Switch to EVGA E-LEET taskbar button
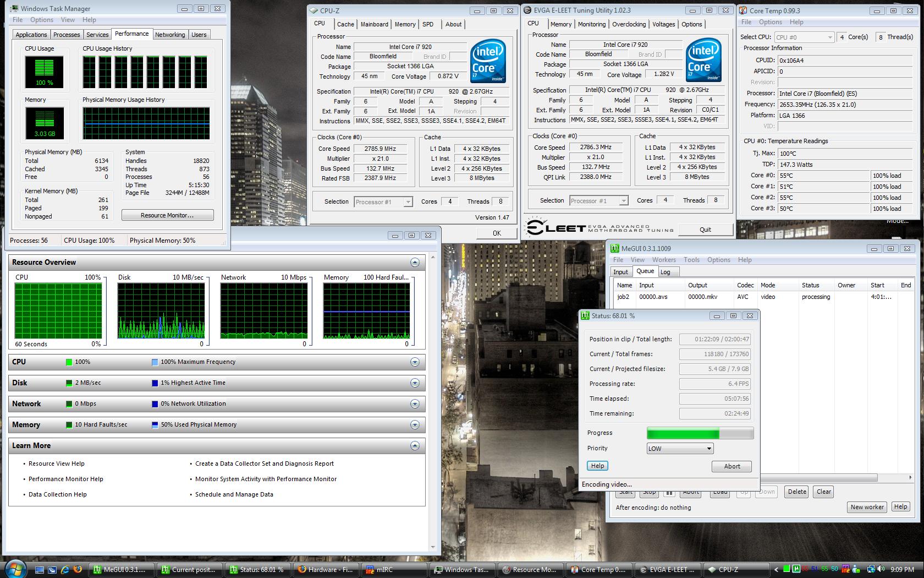This screenshot has height=578, width=924. click(x=667, y=570)
